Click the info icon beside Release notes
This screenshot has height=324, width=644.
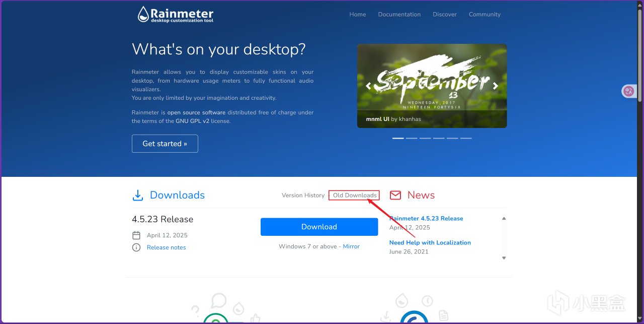pyautogui.click(x=136, y=247)
